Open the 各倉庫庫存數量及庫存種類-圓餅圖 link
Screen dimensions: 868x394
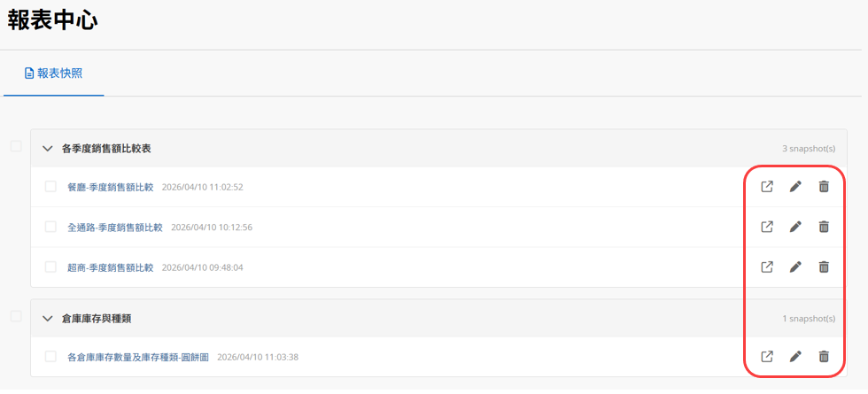click(137, 358)
